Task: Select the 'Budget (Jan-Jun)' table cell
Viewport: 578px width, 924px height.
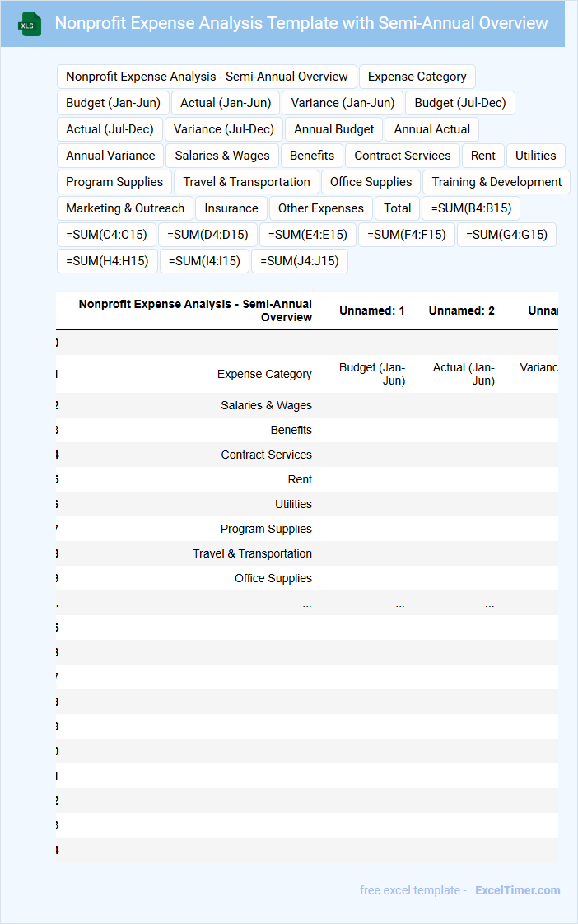Action: tap(372, 374)
